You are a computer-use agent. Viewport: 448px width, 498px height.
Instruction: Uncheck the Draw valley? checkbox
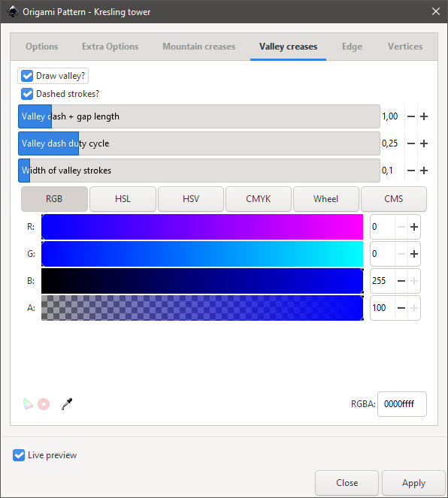[x=27, y=76]
